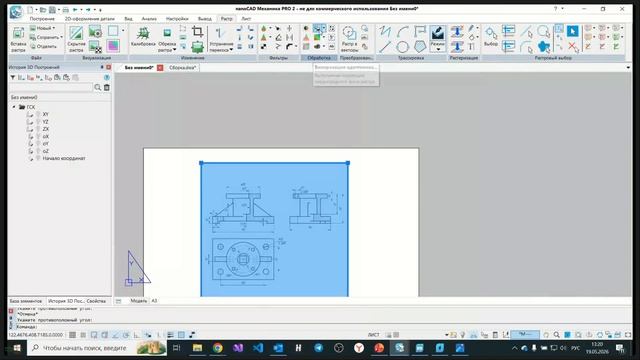Collapse the ГСК tree node
This screenshot has height=360, width=640.
click(x=14, y=107)
